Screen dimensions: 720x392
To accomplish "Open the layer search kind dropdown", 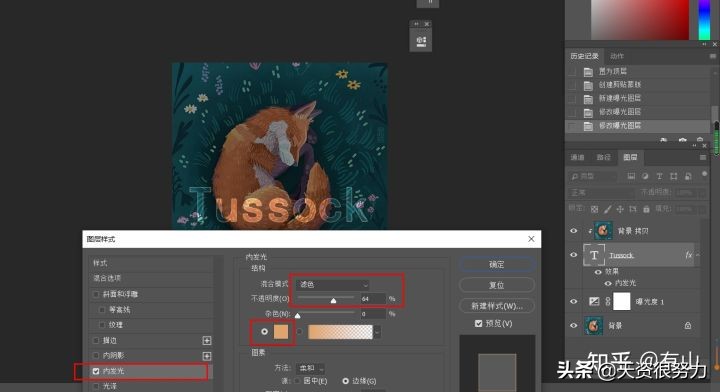I will (592, 176).
